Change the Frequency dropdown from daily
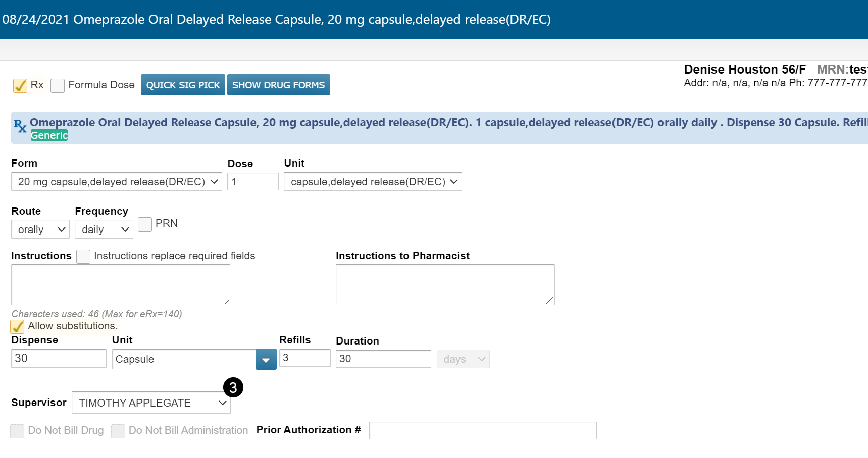The height and width of the screenshot is (458, 868). tap(104, 230)
